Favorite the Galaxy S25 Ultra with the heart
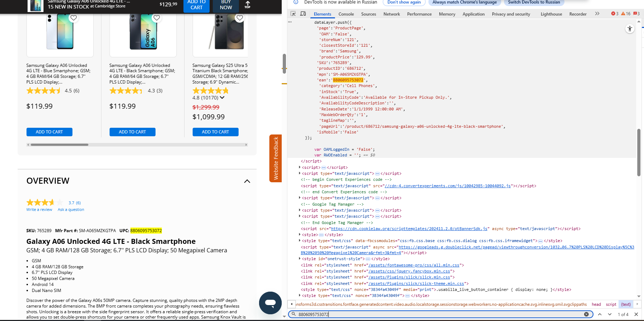This screenshot has width=644, height=321. click(240, 18)
